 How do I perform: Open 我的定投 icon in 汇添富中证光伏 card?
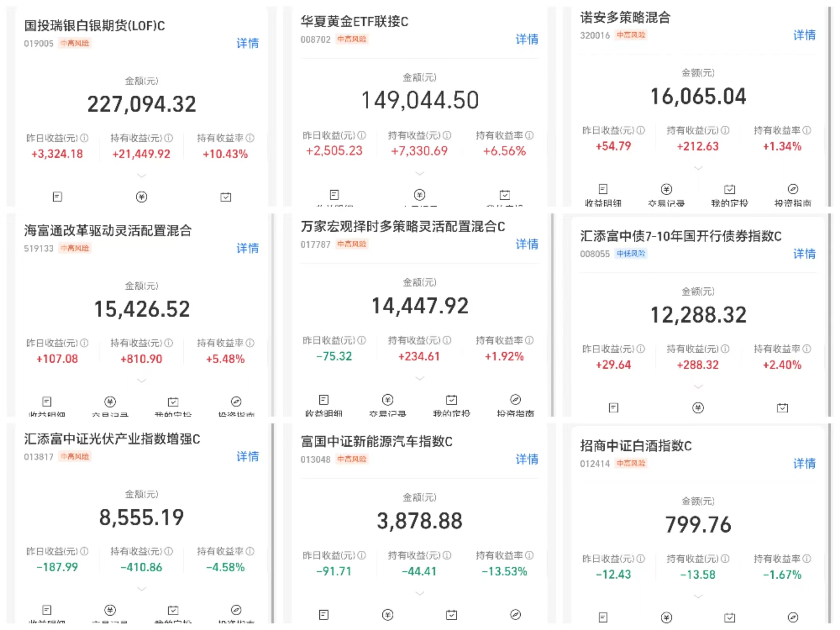coord(173,610)
